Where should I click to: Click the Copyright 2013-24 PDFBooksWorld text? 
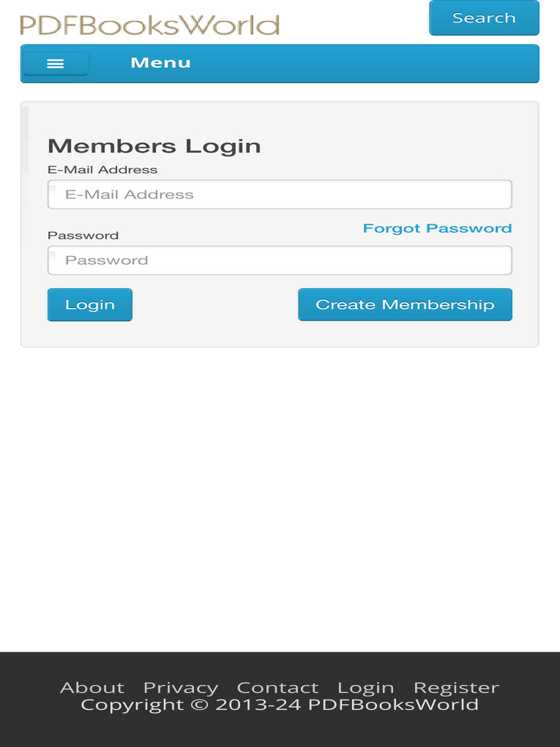coord(280,705)
